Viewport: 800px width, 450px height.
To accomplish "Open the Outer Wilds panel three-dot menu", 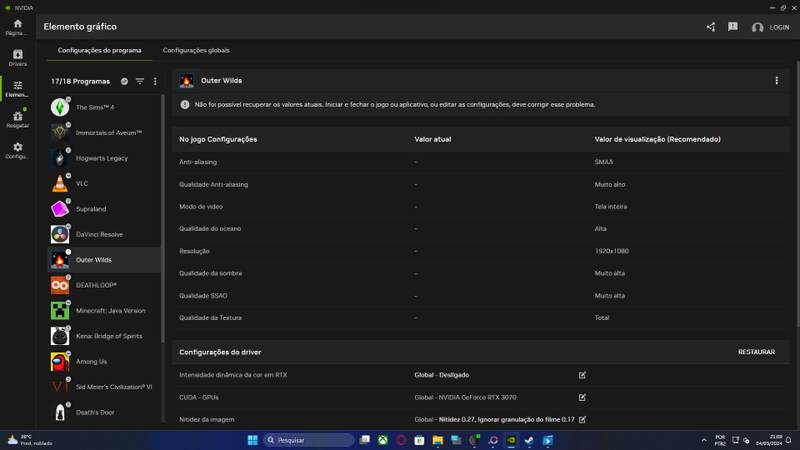I will [x=777, y=81].
